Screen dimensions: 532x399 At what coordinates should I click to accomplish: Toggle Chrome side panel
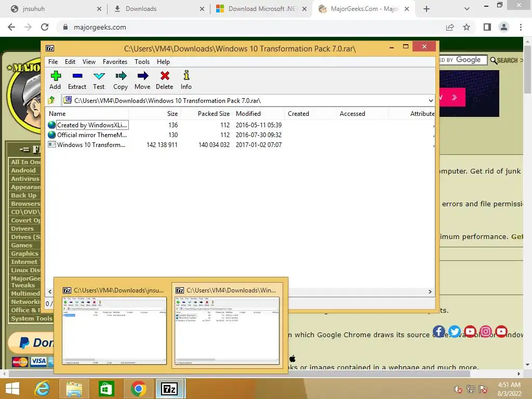487,27
